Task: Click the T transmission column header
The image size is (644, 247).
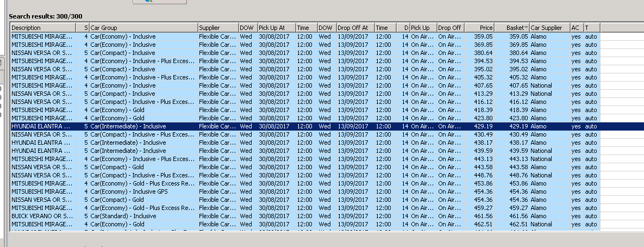Action: pyautogui.click(x=592, y=28)
